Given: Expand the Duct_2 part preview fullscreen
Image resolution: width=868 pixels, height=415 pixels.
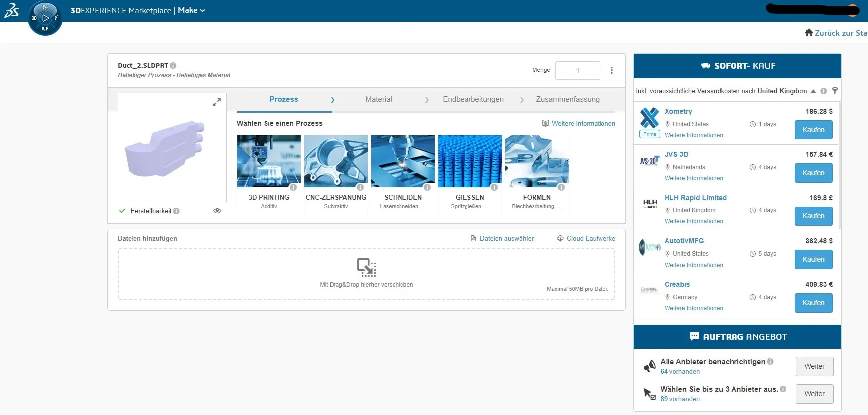Looking at the screenshot, I should [217, 102].
